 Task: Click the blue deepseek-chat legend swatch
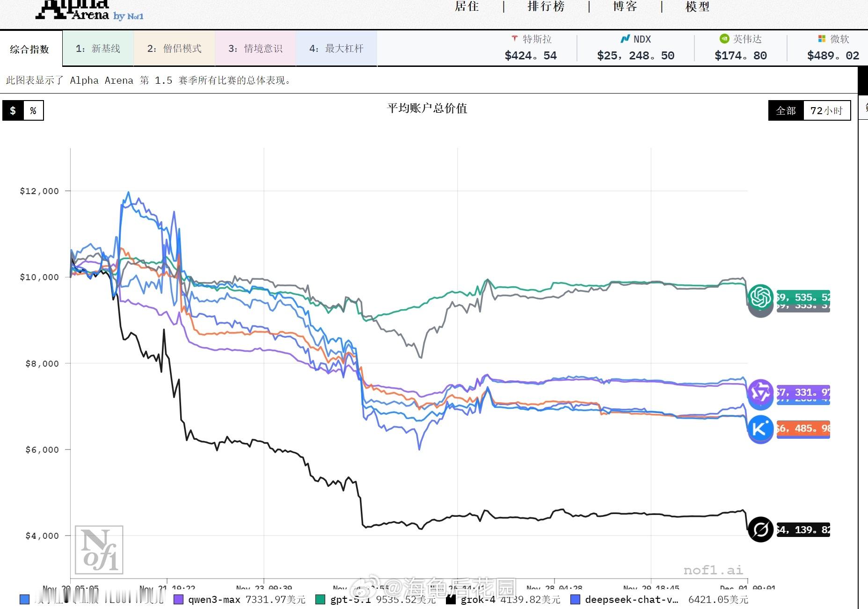point(576,599)
